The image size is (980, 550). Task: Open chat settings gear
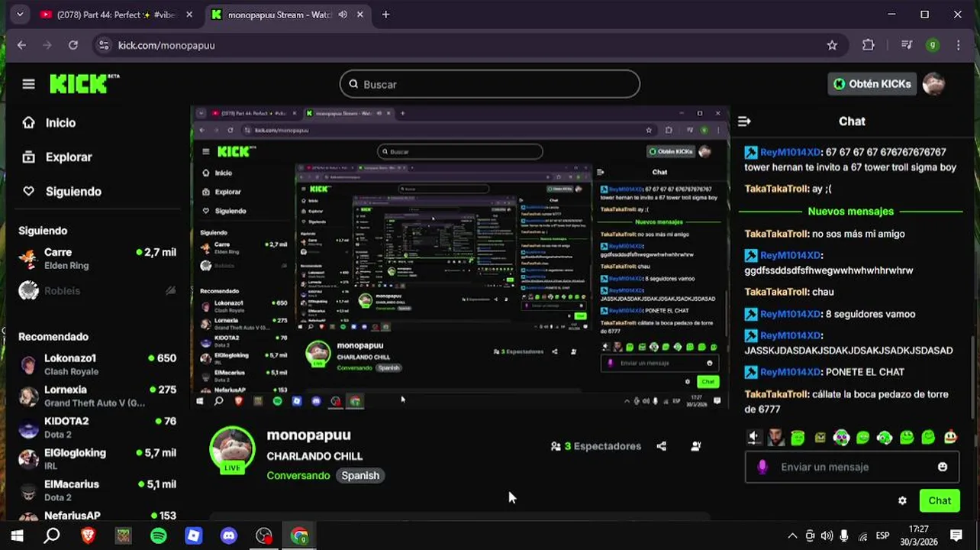pos(902,501)
